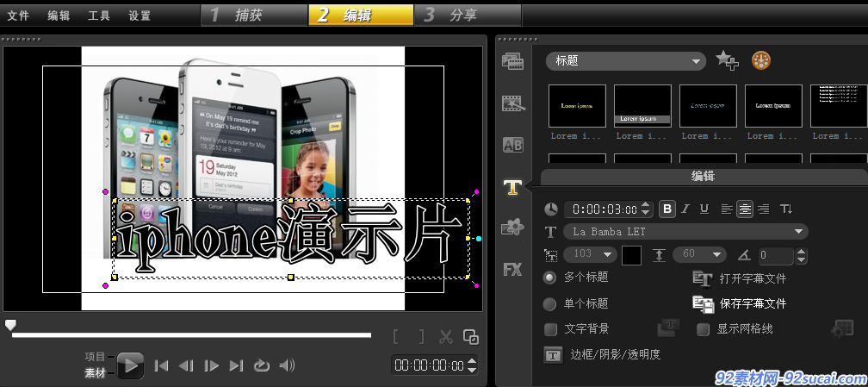868x387 pixels.
Task: Open the 标题 library category dropdown
Action: 626,61
